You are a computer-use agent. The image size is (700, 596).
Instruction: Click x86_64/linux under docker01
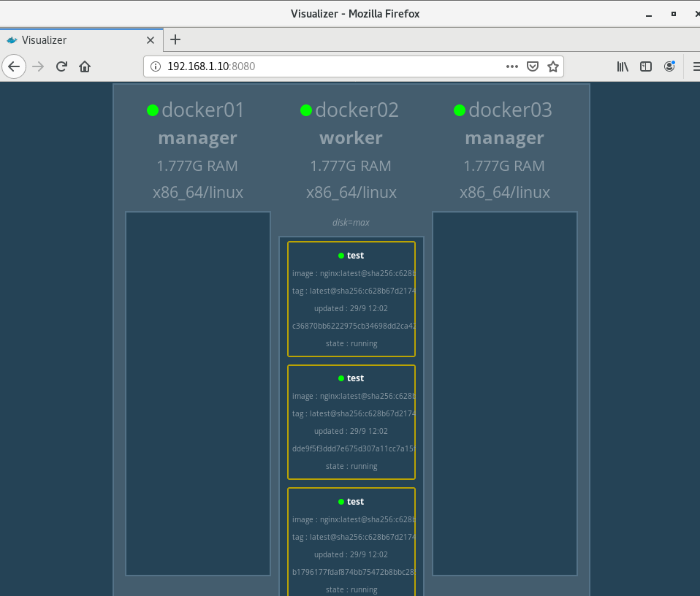198,193
